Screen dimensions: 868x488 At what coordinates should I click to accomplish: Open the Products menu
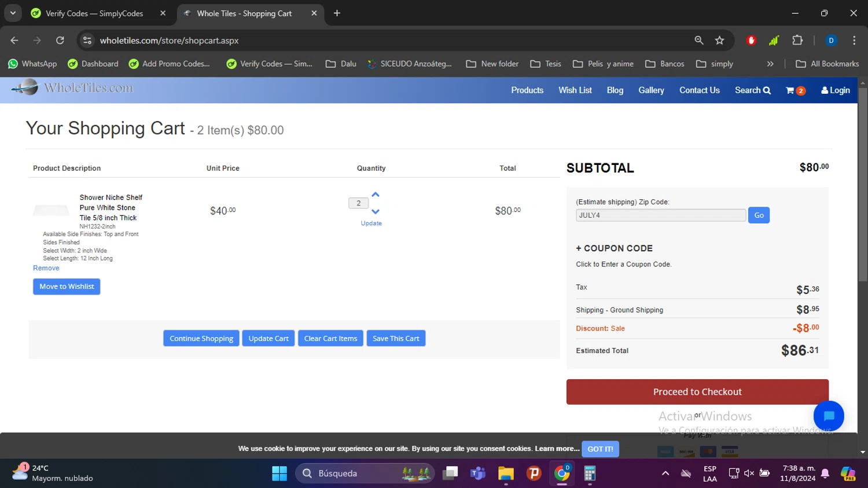[527, 90]
